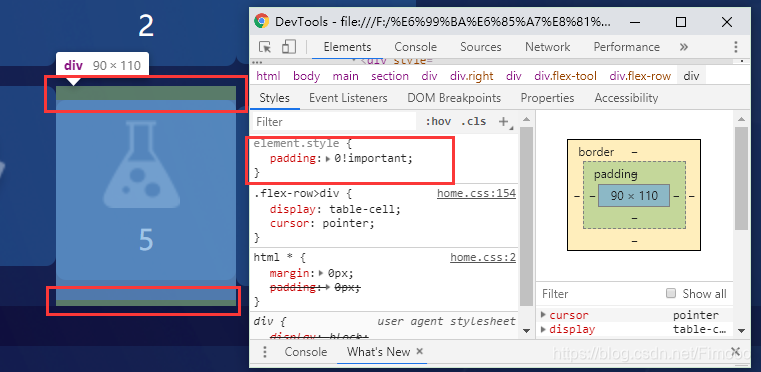Open the Event Listeners sub-tab
The width and height of the screenshot is (761, 372).
pos(348,98)
